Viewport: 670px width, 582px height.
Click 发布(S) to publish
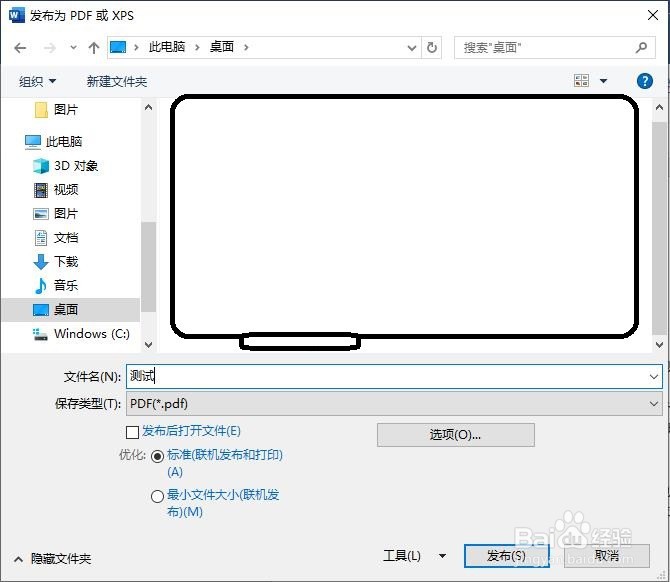click(x=507, y=556)
